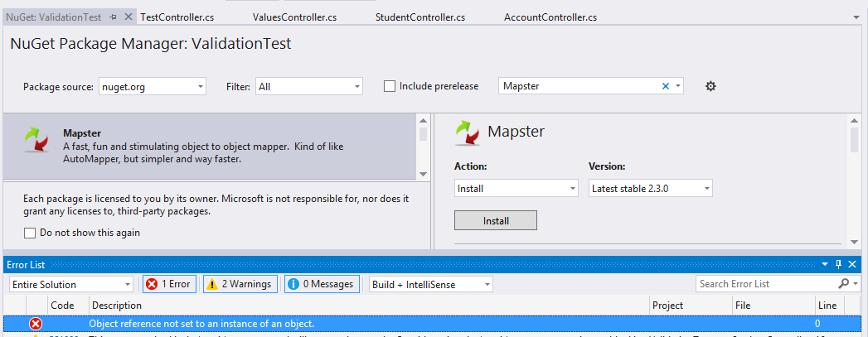Image resolution: width=868 pixels, height=337 pixels.
Task: Switch to TestController.cs tab
Action: [177, 17]
